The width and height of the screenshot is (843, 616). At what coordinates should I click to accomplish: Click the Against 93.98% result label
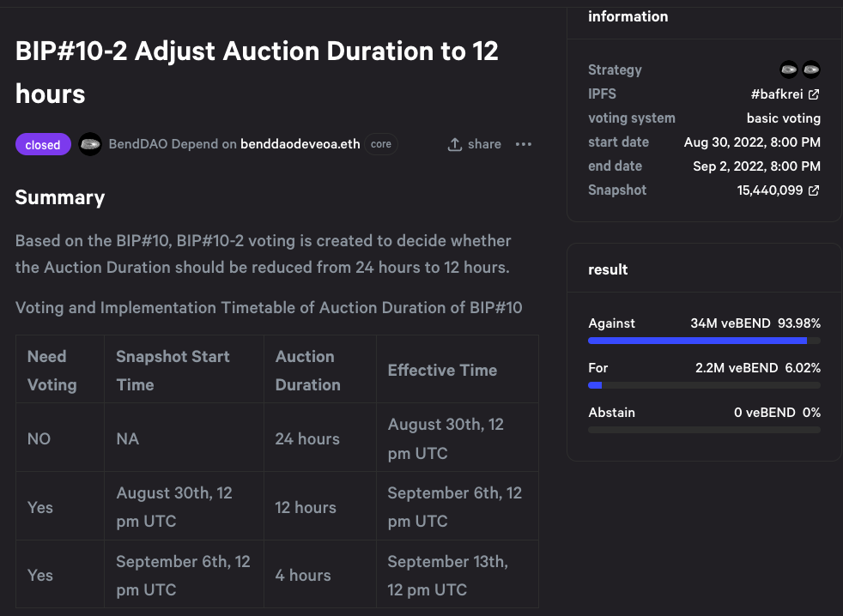[612, 323]
